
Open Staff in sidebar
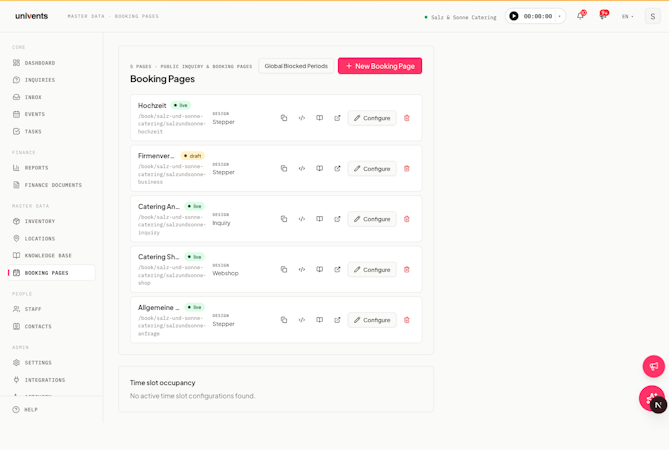(51, 309)
